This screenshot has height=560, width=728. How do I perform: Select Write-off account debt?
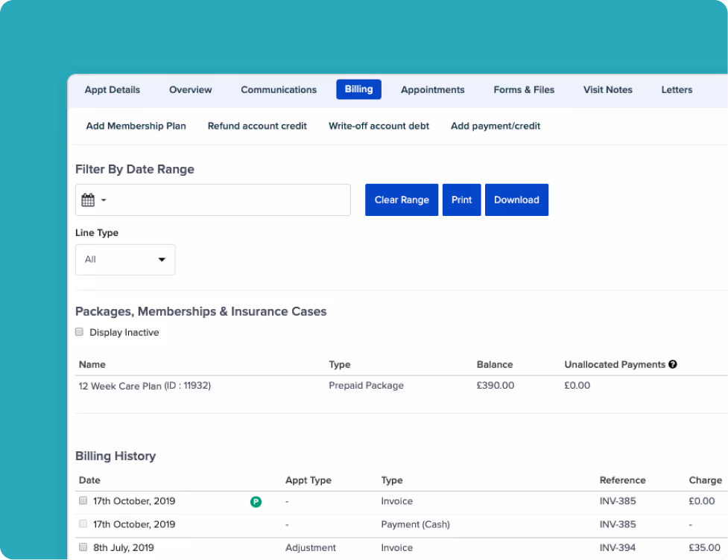point(379,126)
